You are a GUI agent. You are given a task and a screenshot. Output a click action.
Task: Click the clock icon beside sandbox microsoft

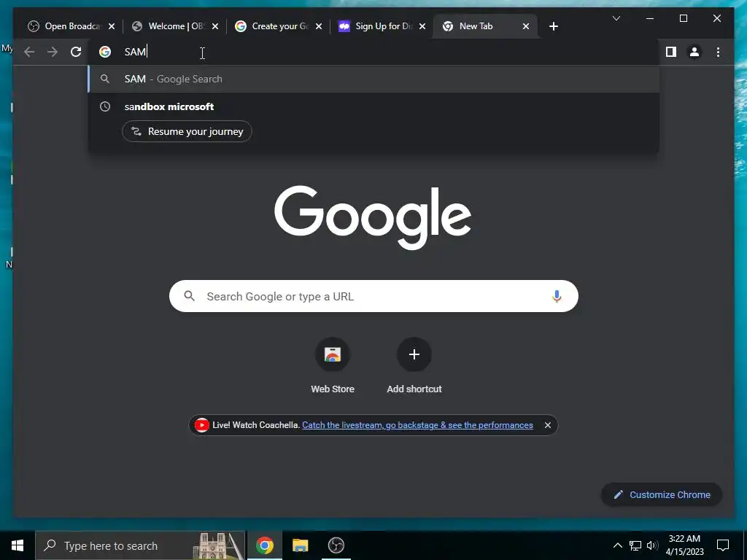(x=105, y=106)
